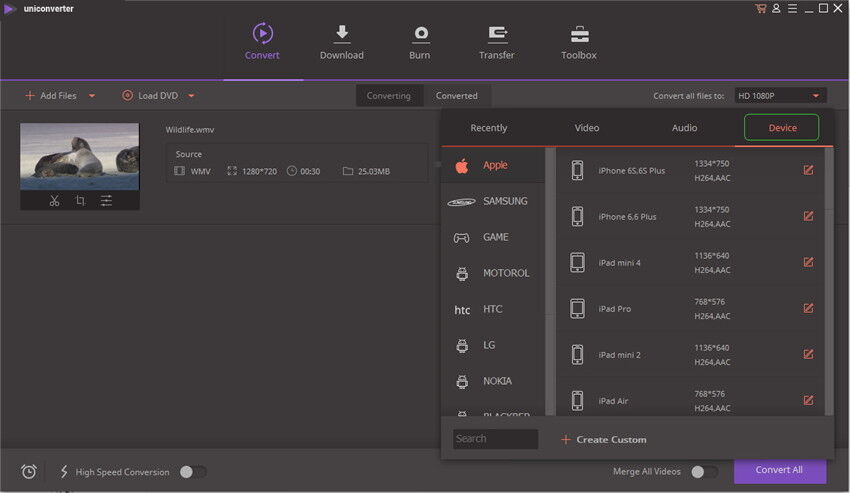Select the GAME device category
The image size is (850, 493).
point(493,237)
